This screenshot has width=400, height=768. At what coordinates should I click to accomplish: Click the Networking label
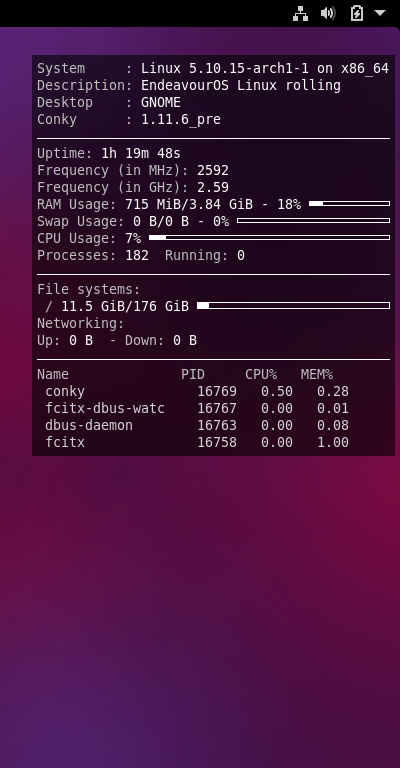[81, 324]
